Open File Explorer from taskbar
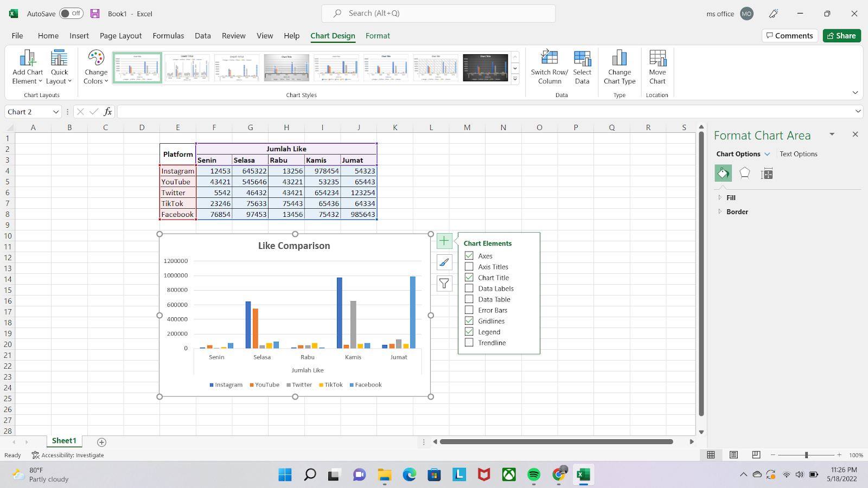Image resolution: width=868 pixels, height=488 pixels. pyautogui.click(x=385, y=475)
